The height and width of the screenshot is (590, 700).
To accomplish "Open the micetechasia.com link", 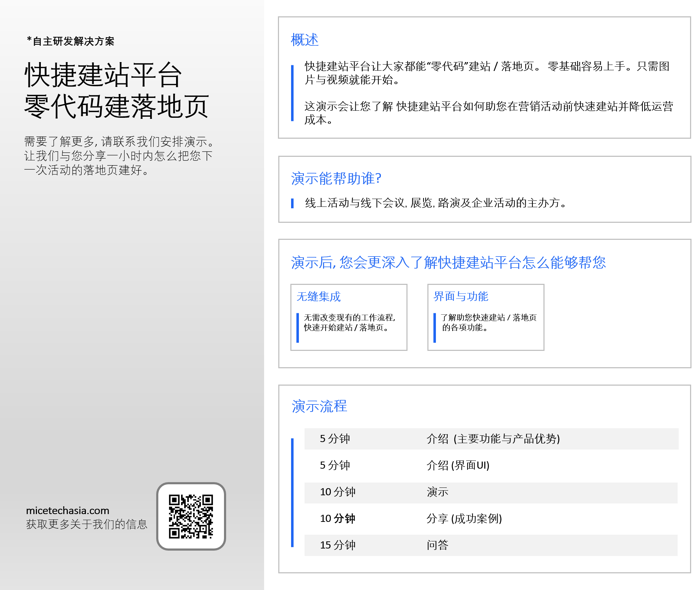I will pos(67,511).
